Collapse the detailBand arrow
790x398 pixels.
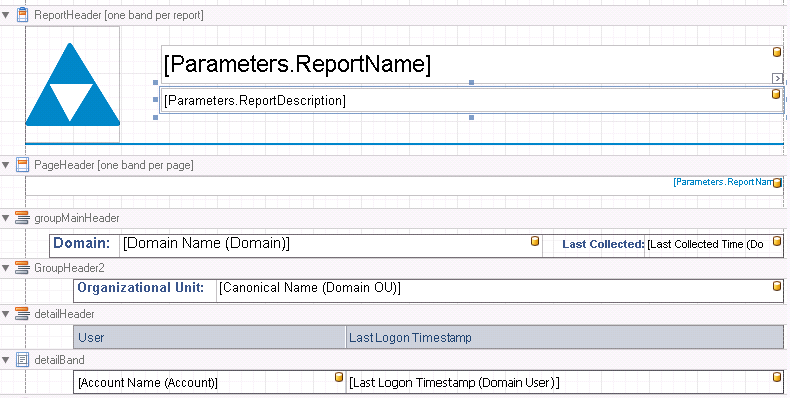tap(6, 360)
